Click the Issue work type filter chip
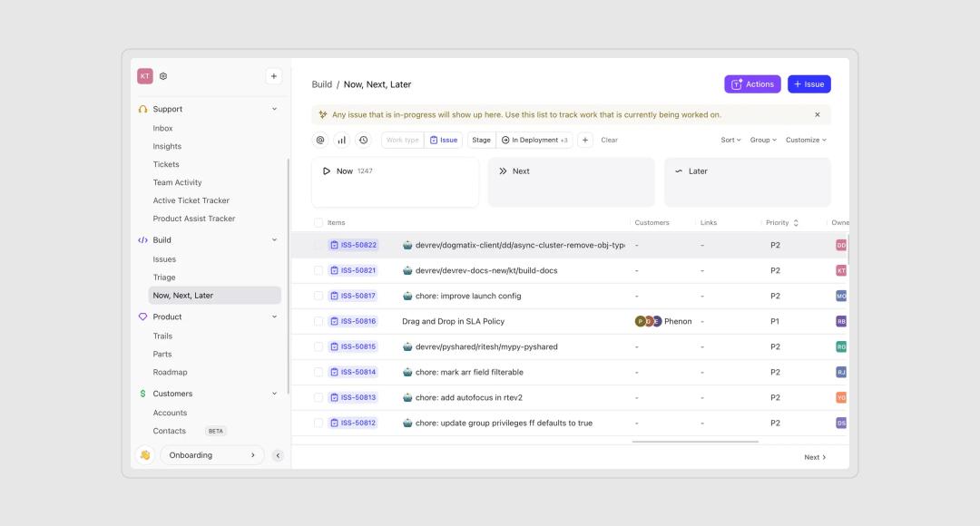 tap(443, 140)
